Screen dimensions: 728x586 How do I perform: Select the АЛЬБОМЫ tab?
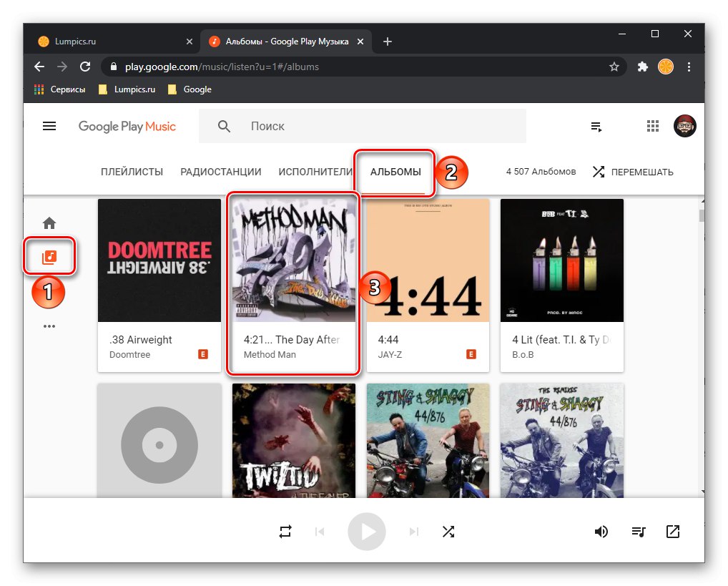(395, 172)
